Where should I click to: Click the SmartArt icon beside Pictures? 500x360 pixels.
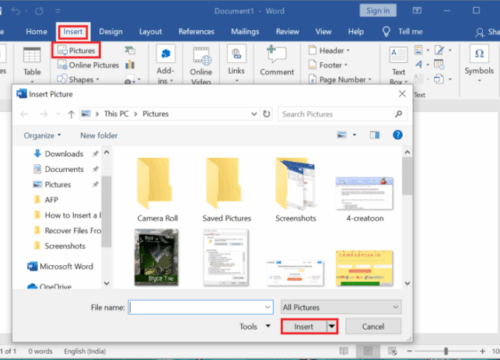click(130, 50)
